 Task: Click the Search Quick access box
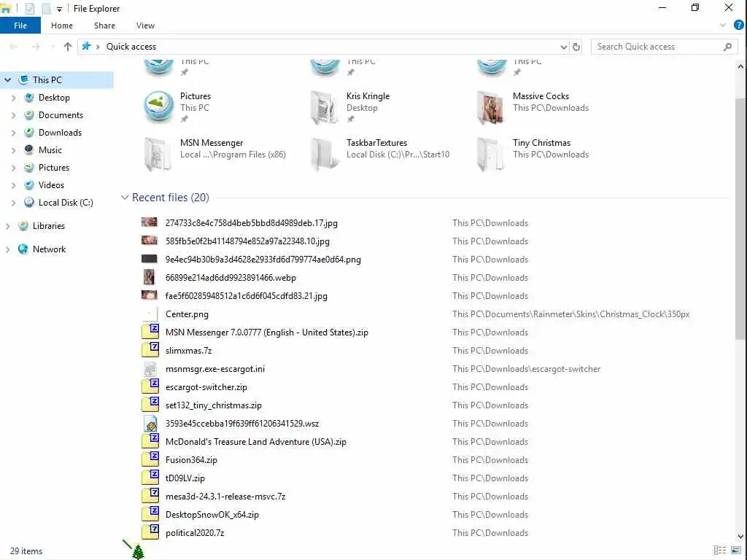[x=664, y=47]
